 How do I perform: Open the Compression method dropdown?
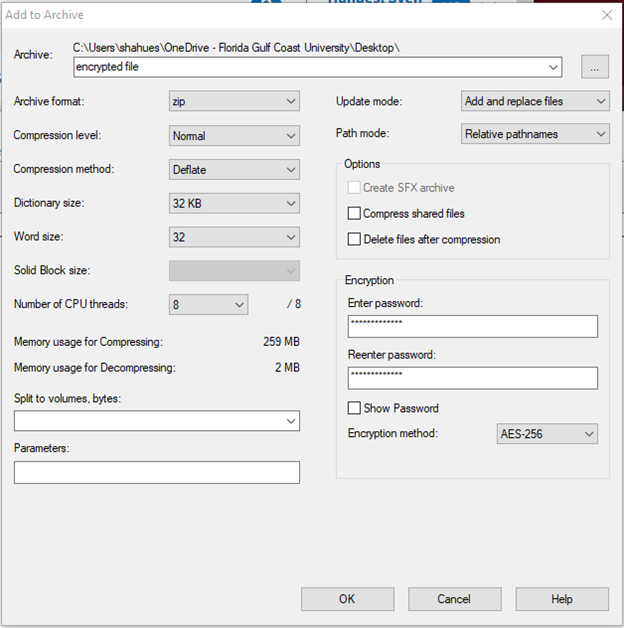234,169
